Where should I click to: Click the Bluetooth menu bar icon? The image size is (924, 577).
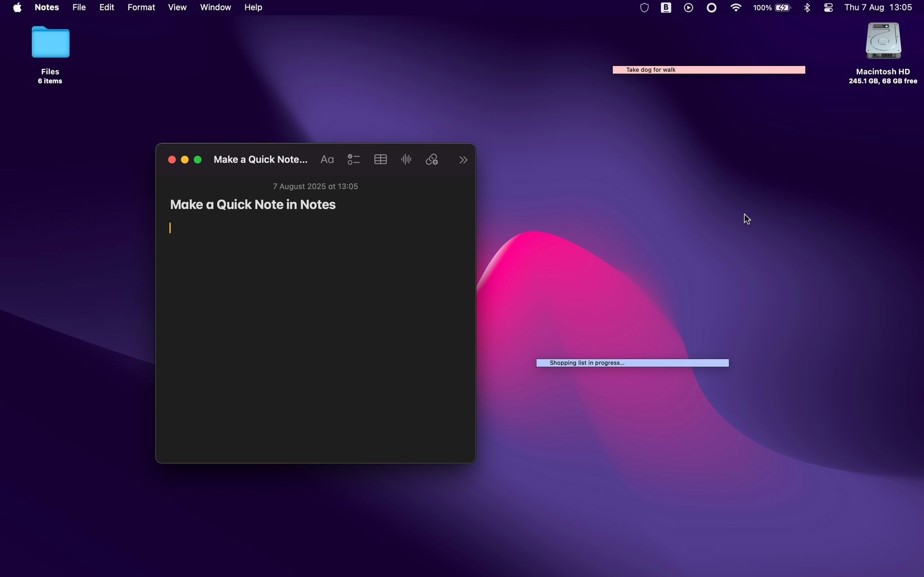[x=807, y=7]
